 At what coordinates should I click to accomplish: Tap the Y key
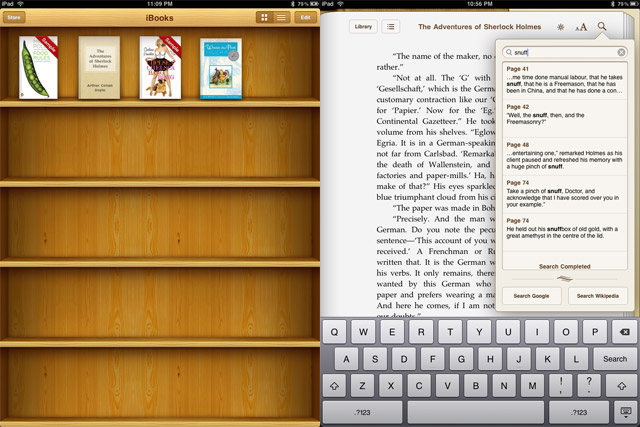tap(479, 332)
